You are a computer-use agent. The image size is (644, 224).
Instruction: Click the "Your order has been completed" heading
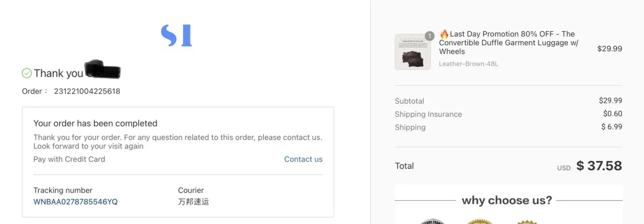tap(95, 123)
